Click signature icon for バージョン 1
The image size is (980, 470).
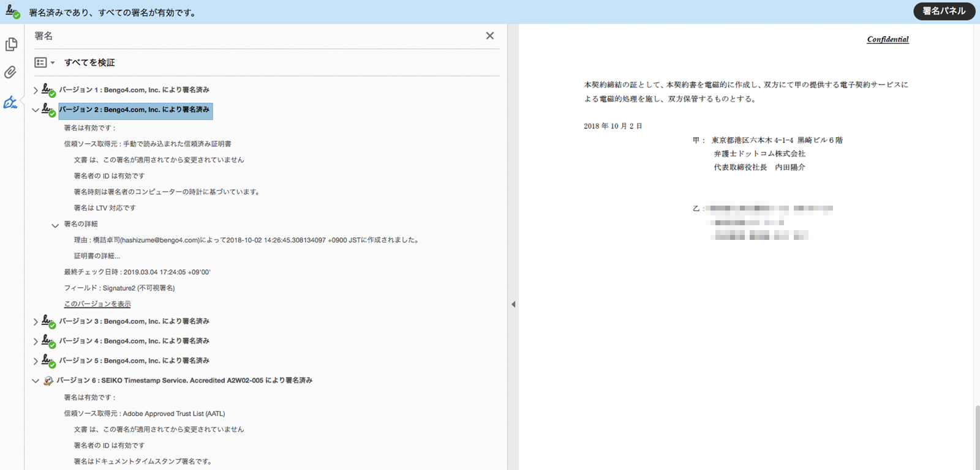[x=48, y=91]
